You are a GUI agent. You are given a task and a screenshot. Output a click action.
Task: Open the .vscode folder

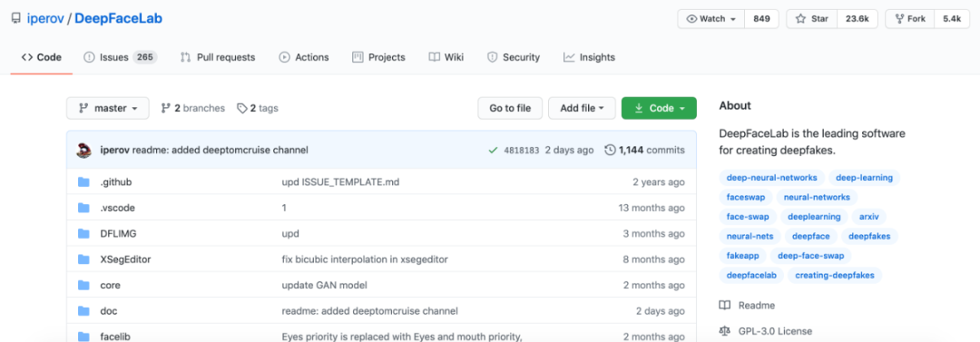click(x=117, y=208)
